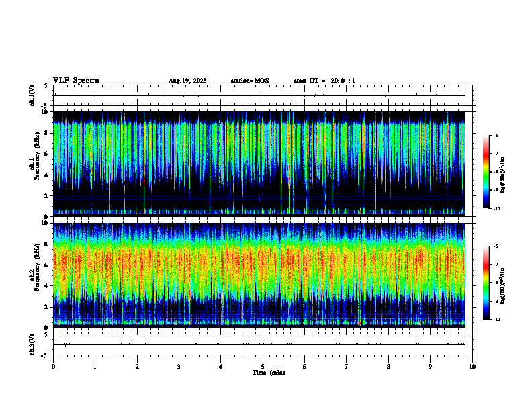This screenshot has width=532, height=411.
Task: Click inside the ch.1 frequency spectrogram
Action: click(x=259, y=164)
